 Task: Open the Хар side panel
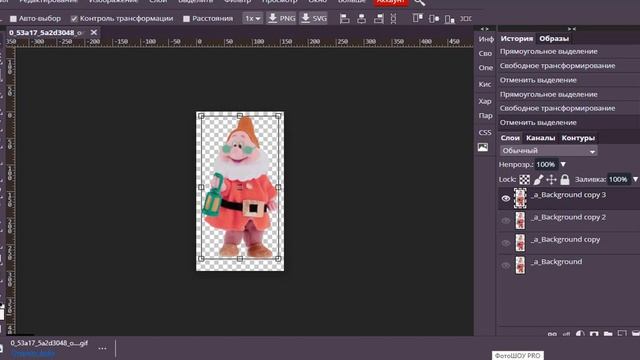click(x=485, y=101)
